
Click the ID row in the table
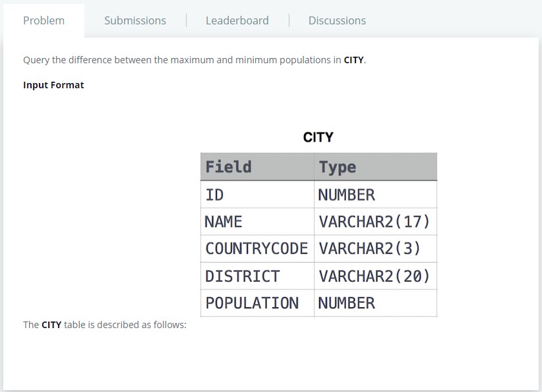tap(212, 194)
